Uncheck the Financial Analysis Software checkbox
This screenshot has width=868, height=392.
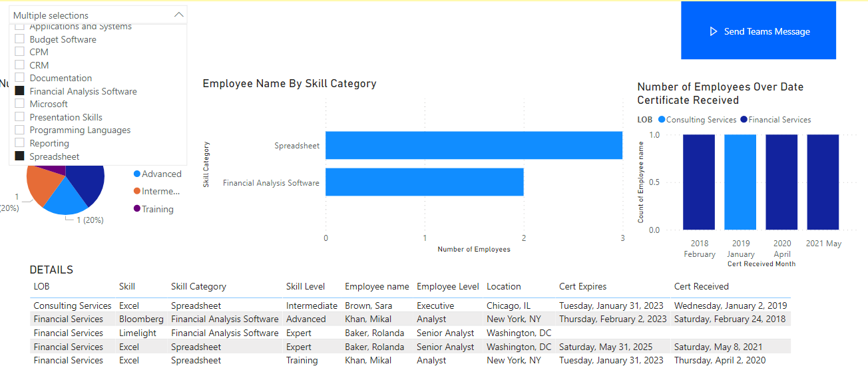click(20, 91)
